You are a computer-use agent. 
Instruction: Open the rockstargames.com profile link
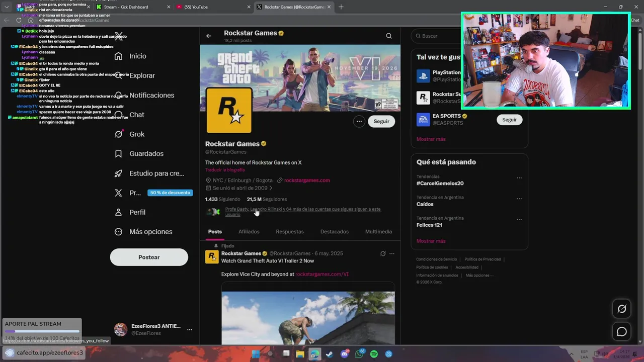point(307,180)
